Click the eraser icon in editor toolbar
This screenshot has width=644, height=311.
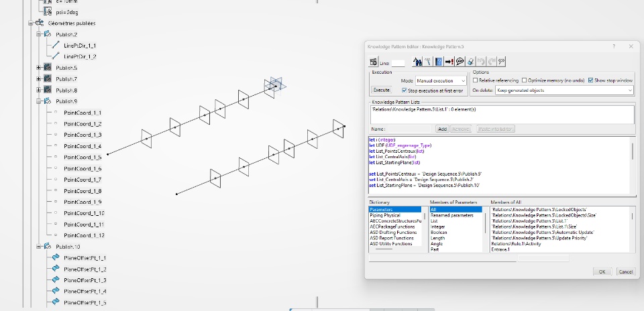point(471,62)
